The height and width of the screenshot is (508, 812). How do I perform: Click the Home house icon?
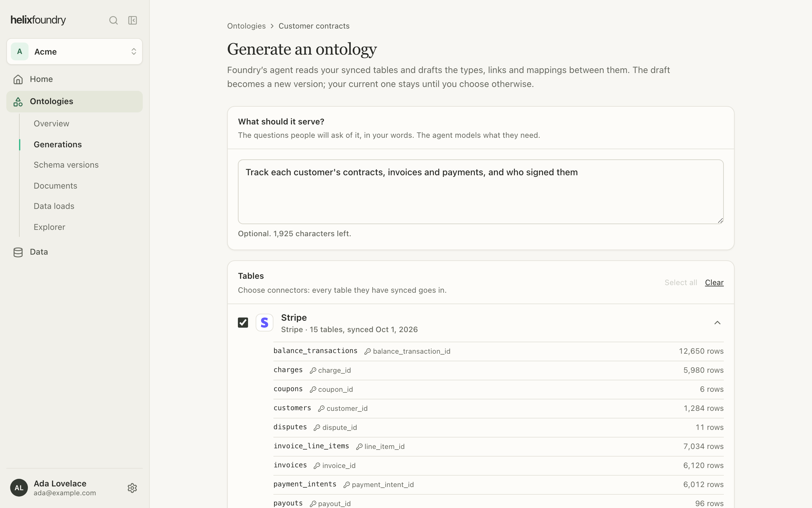click(x=18, y=79)
